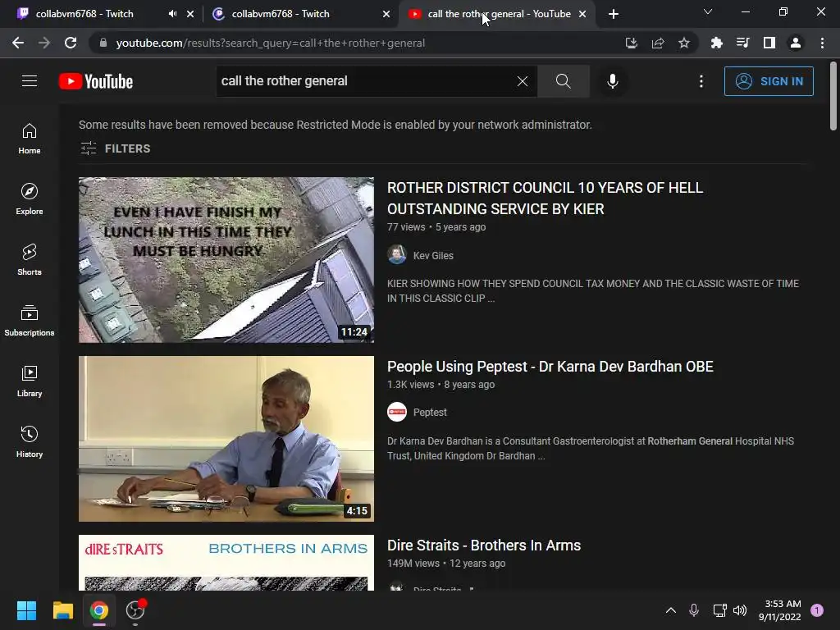Open media control icon in Chrome toolbar
The width and height of the screenshot is (840, 630).
[742, 43]
